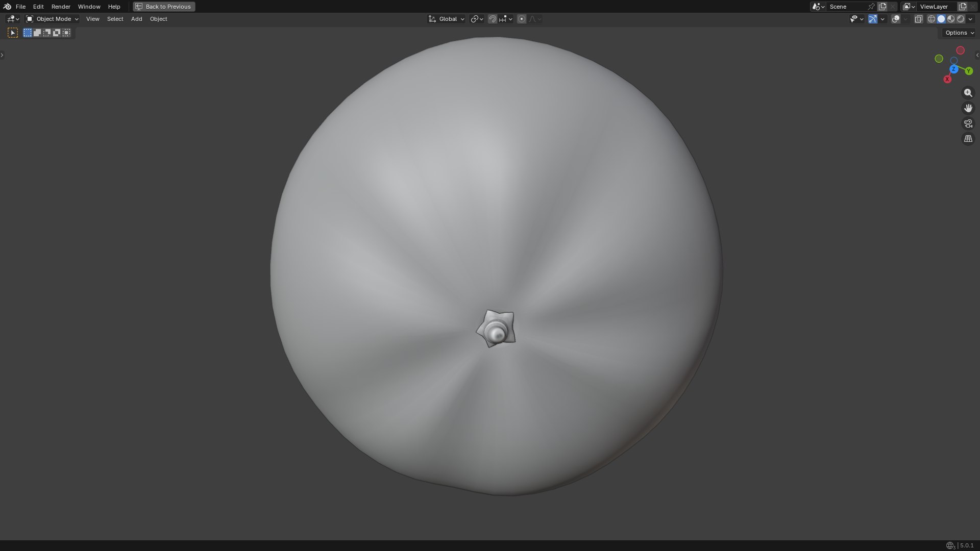This screenshot has width=980, height=551.
Task: Click the green Y axis gizmo handle
Action: (969, 71)
